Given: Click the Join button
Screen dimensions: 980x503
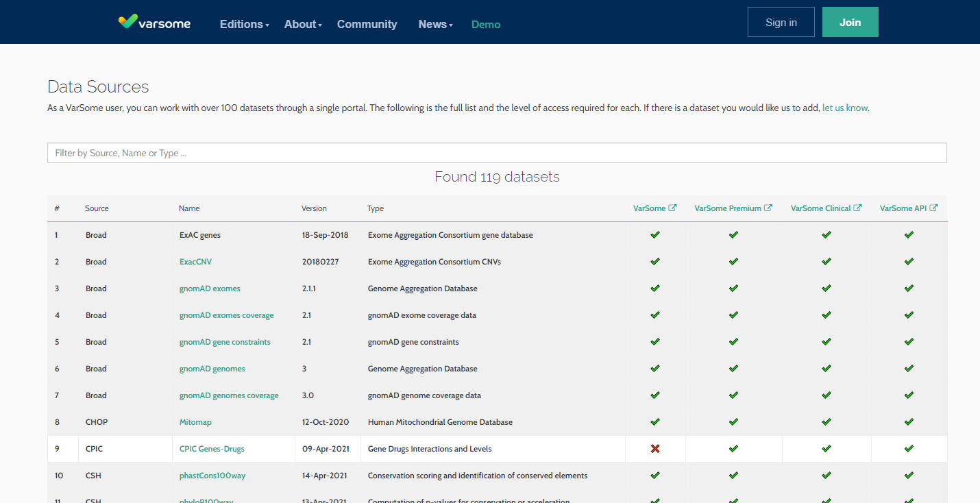Looking at the screenshot, I should coord(850,22).
